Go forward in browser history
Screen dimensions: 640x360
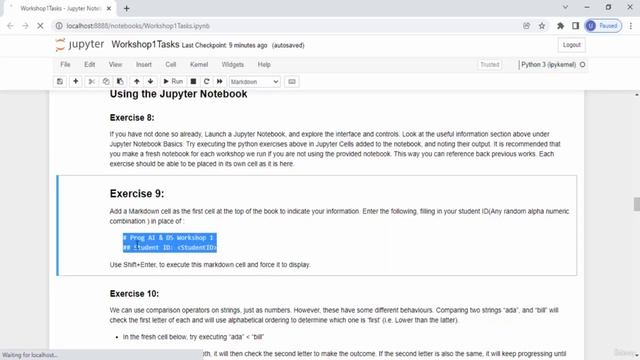coord(25,26)
